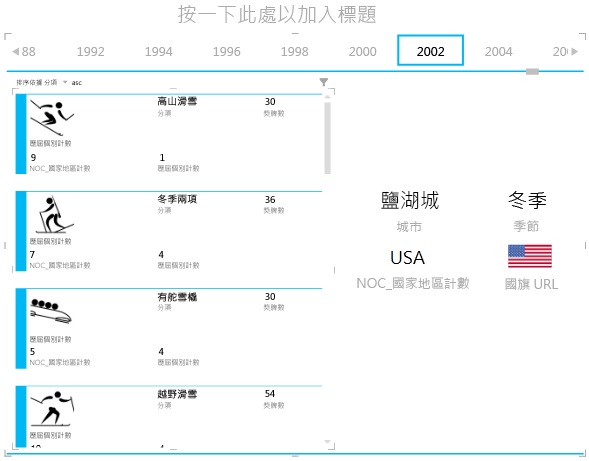Click the city value 鹽湖城
The image size is (589, 461).
pyautogui.click(x=409, y=200)
